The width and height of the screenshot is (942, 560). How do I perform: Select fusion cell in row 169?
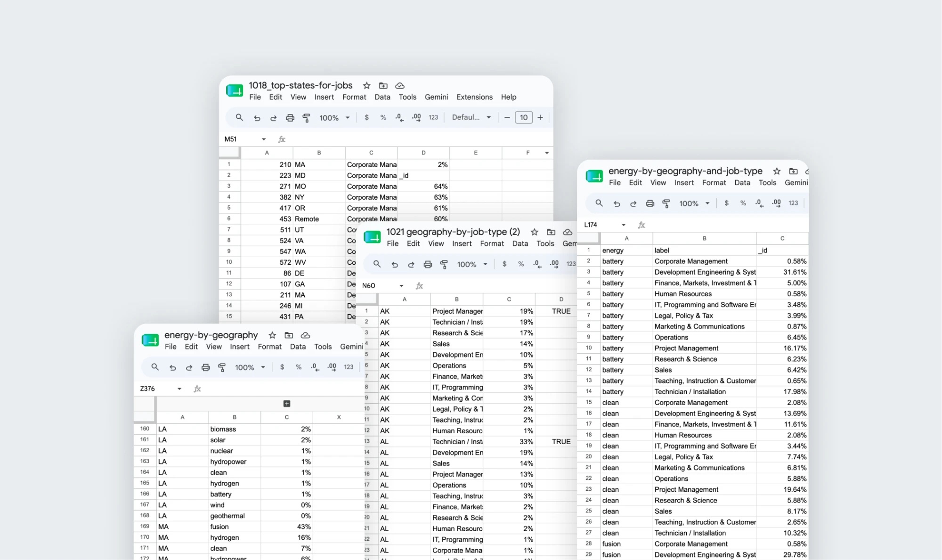pyautogui.click(x=235, y=527)
